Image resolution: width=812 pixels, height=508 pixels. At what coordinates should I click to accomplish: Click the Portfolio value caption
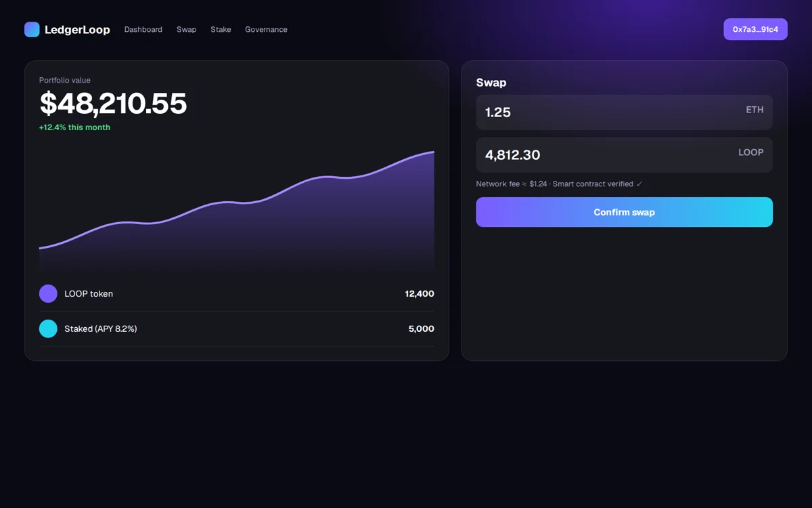65,81
